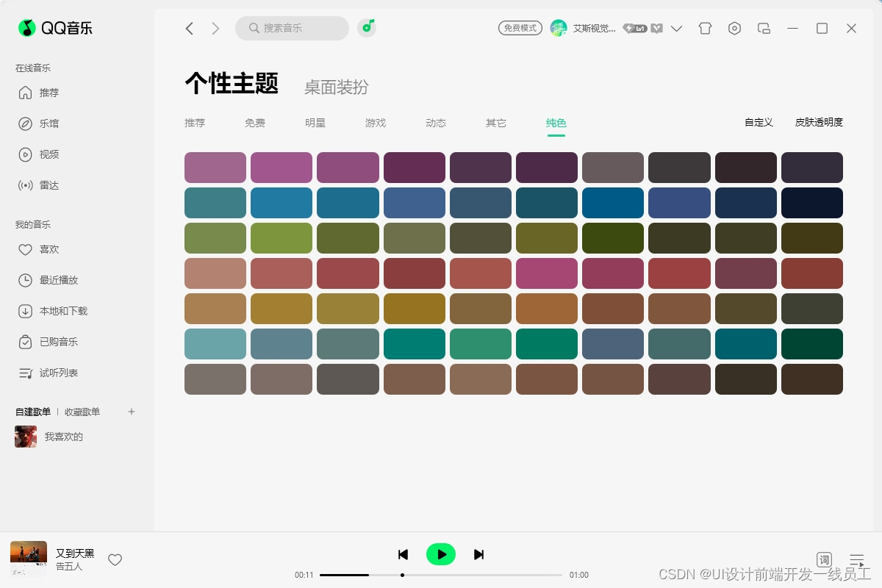Like the current song with heart icon
Screen dimensions: 882x588
[x=115, y=560]
